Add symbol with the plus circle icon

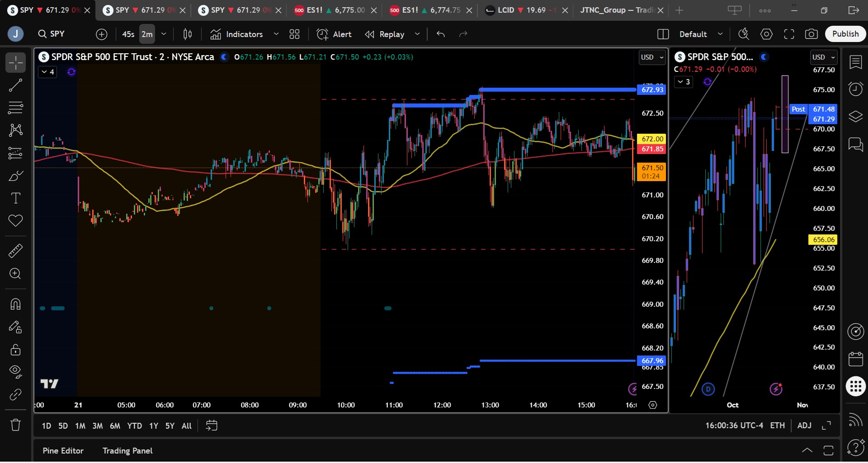pyautogui.click(x=102, y=34)
